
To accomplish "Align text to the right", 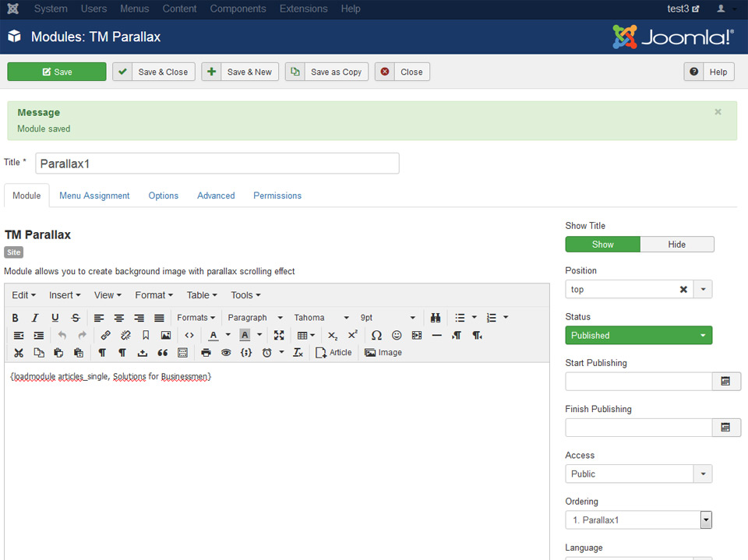I will (x=139, y=318).
